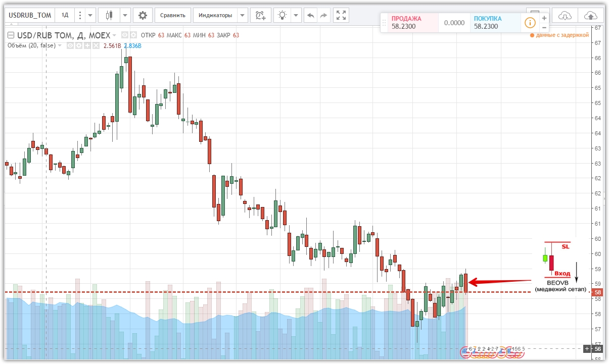The width and height of the screenshot is (609, 364).
Task: Click the plus button beside price 56
Action: (587, 348)
